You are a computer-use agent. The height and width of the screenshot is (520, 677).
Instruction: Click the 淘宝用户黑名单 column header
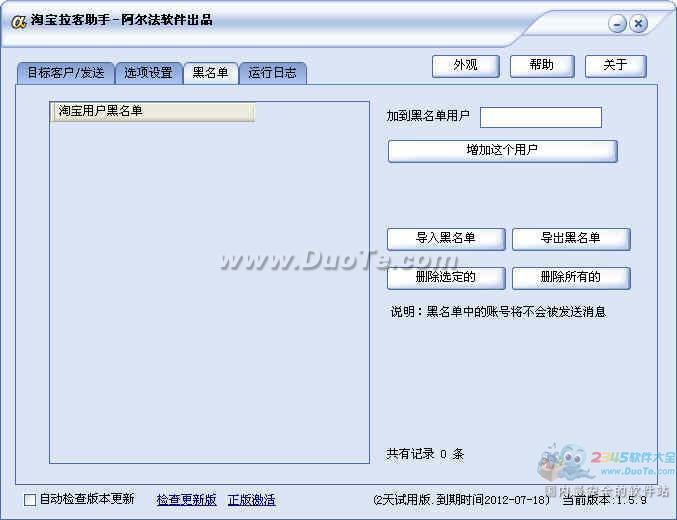click(152, 111)
